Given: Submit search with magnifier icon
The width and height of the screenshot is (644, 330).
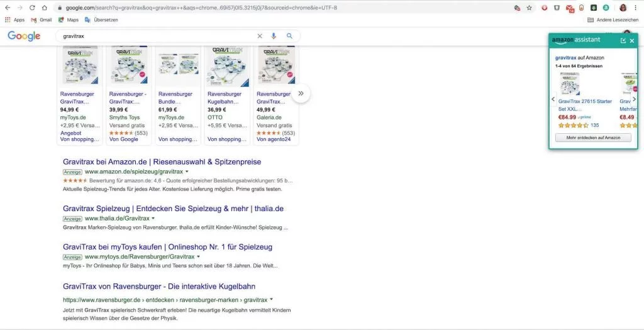Looking at the screenshot, I should pos(289,36).
